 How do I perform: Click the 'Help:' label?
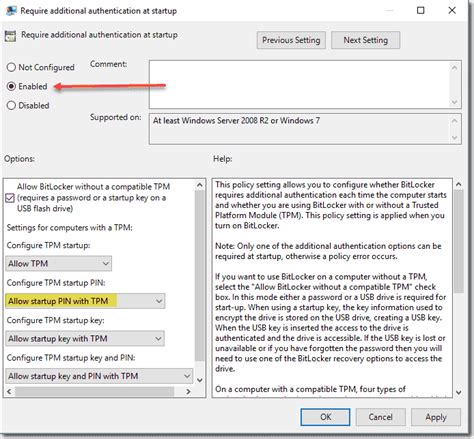[223, 159]
